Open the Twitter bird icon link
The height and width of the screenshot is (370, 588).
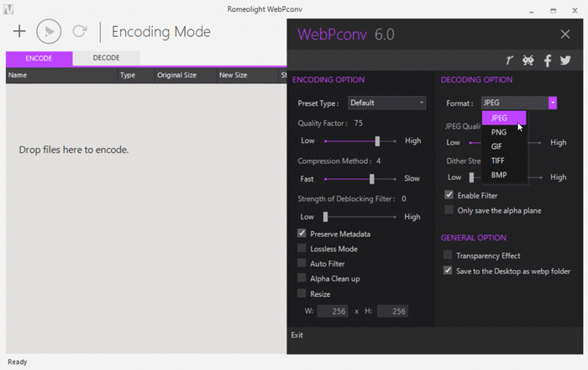(x=565, y=60)
